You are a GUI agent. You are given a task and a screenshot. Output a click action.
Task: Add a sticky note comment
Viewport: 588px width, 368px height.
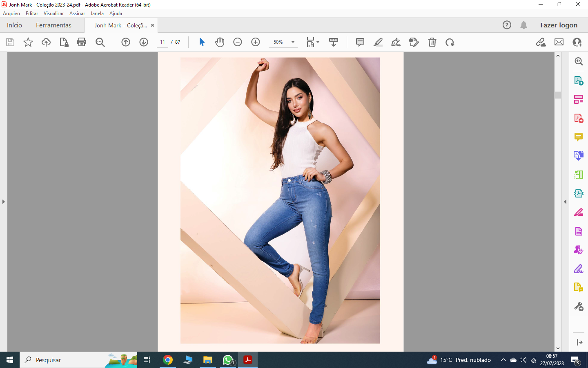pyautogui.click(x=360, y=42)
